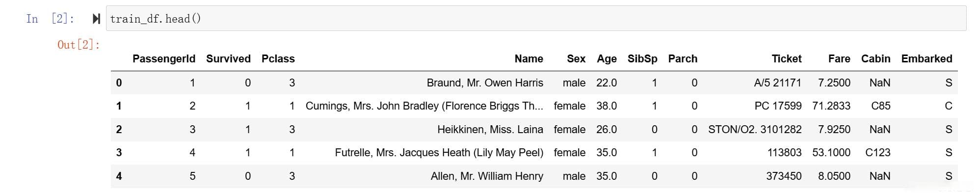Click the SibSp column header
The width and height of the screenshot is (980, 196).
click(642, 59)
